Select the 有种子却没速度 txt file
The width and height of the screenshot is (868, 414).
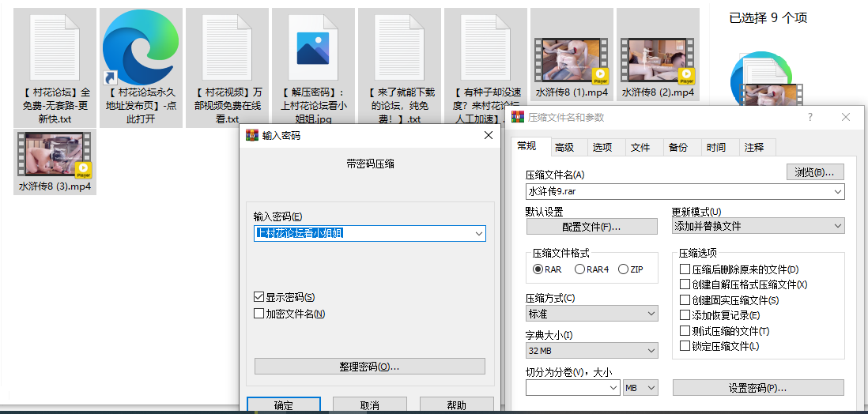click(485, 47)
